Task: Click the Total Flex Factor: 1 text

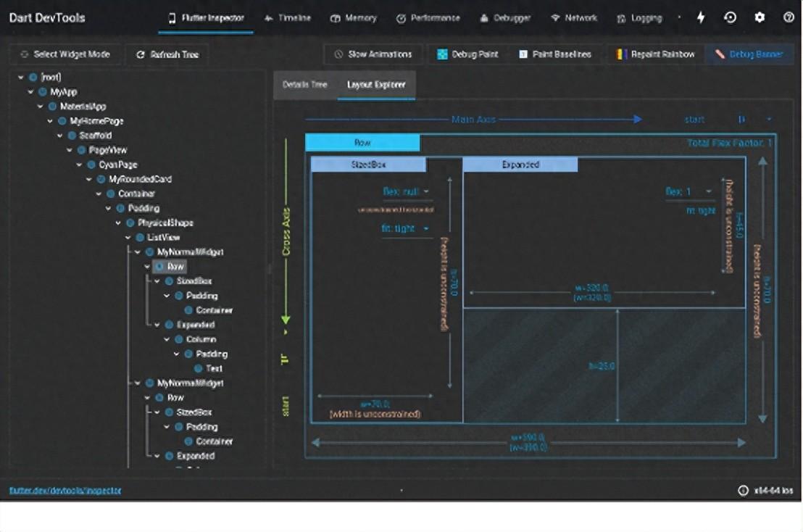Action: 729,143
